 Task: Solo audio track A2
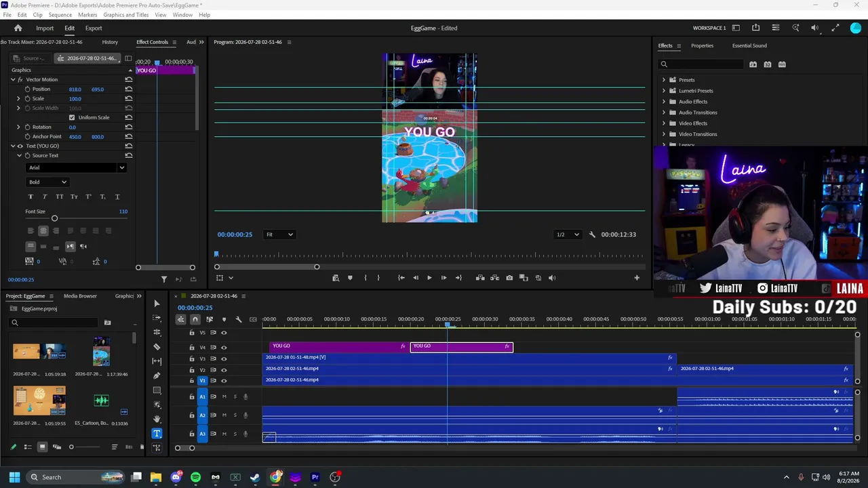[235, 415]
